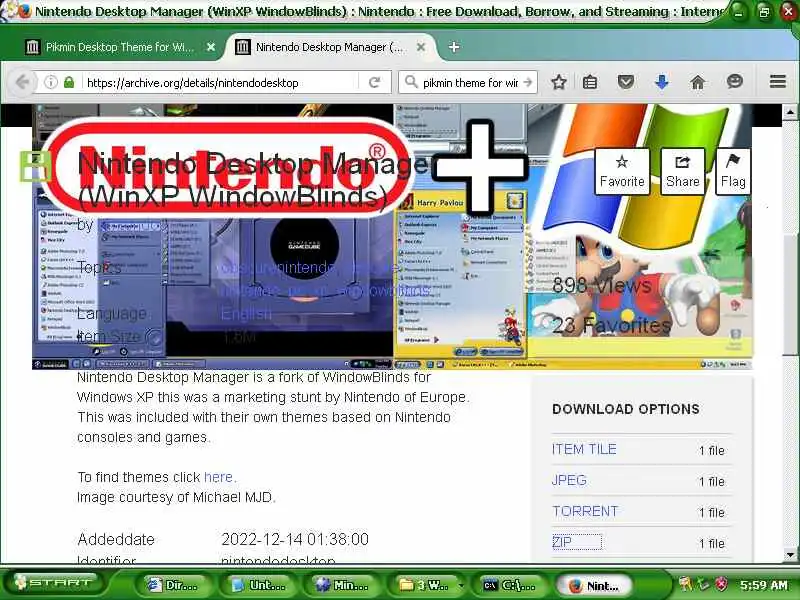Click the green padlock secure icon
Viewport: 800px width, 600px height.
pos(69,82)
